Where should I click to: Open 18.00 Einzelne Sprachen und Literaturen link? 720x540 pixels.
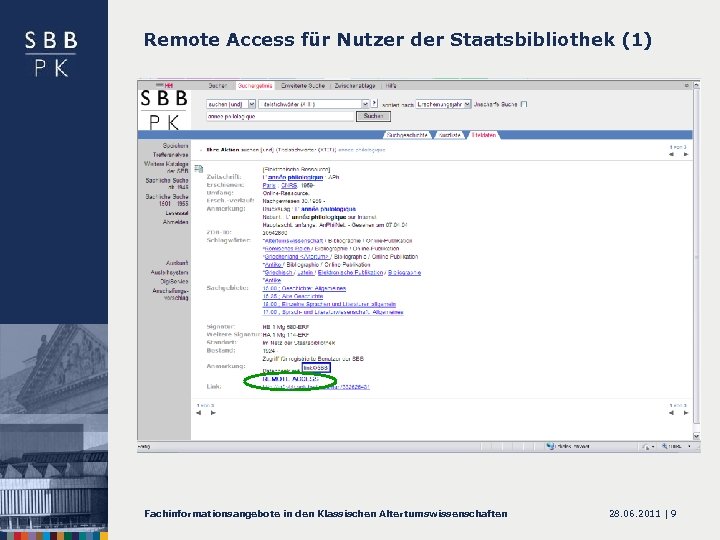(329, 304)
